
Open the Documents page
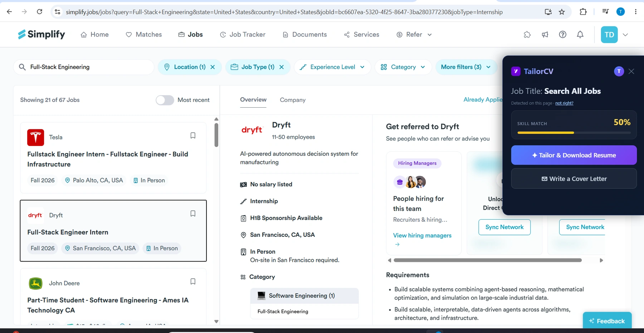click(x=305, y=35)
